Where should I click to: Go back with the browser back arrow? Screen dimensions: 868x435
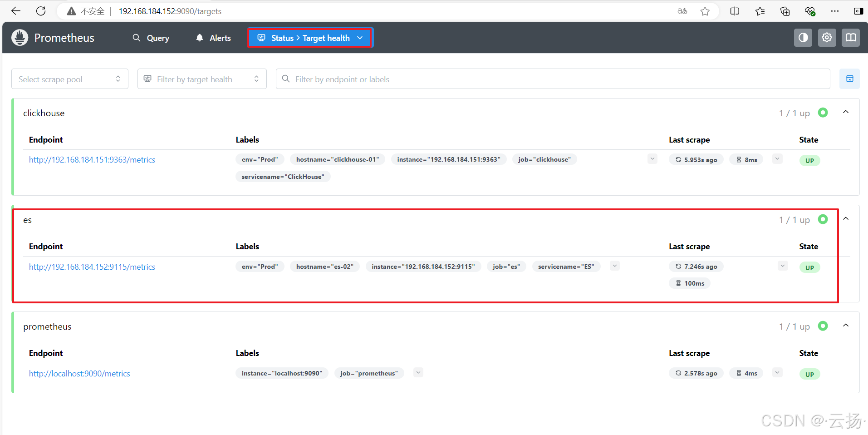coord(16,11)
